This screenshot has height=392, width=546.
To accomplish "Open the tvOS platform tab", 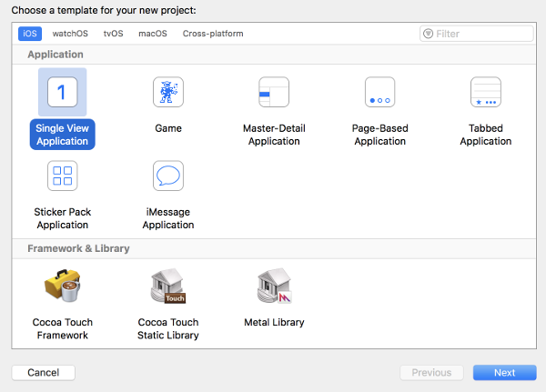I will point(113,34).
